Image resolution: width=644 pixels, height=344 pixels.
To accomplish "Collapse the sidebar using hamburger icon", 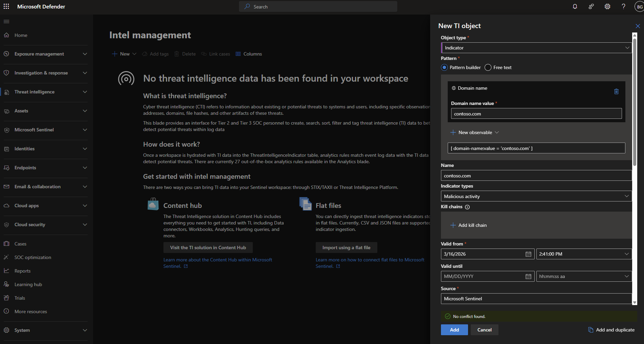I will coord(6,22).
